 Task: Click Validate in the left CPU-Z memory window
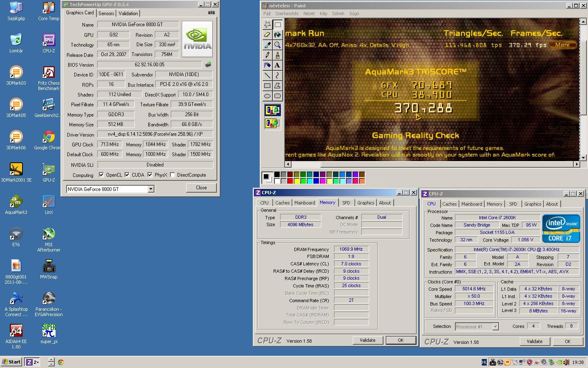point(367,340)
